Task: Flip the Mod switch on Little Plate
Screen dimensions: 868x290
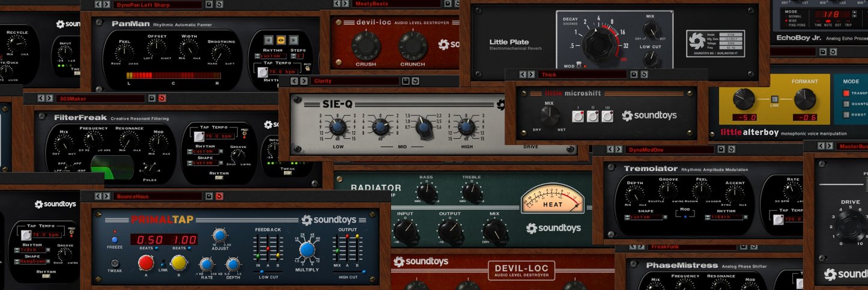Action: click(578, 65)
